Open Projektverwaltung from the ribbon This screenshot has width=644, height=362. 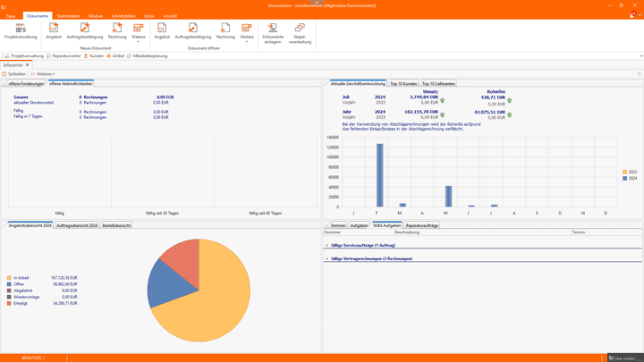click(x=21, y=31)
